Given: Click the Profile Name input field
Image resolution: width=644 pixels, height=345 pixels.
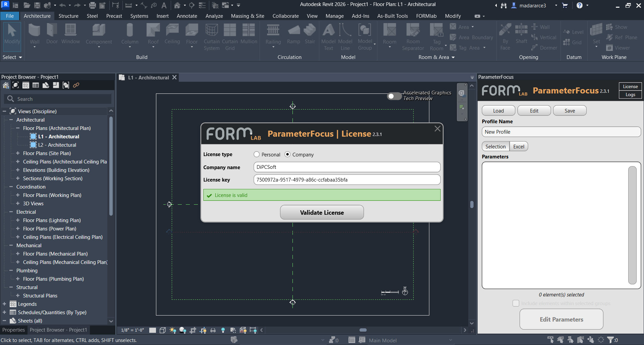Looking at the screenshot, I should 561,132.
